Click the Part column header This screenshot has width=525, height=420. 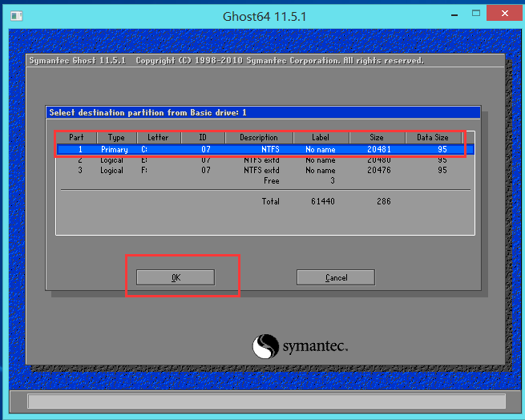click(x=76, y=137)
